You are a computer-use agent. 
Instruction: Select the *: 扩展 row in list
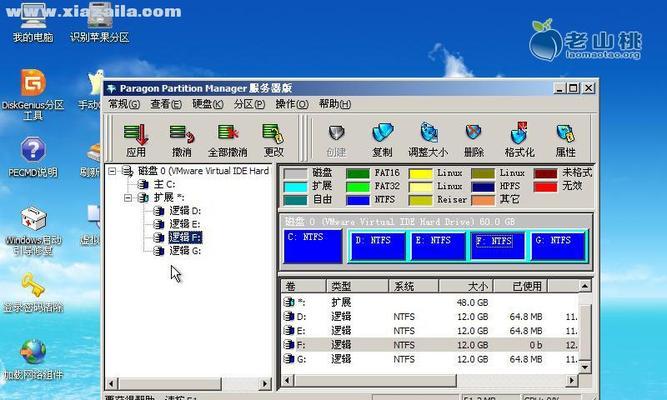[x=430, y=303]
